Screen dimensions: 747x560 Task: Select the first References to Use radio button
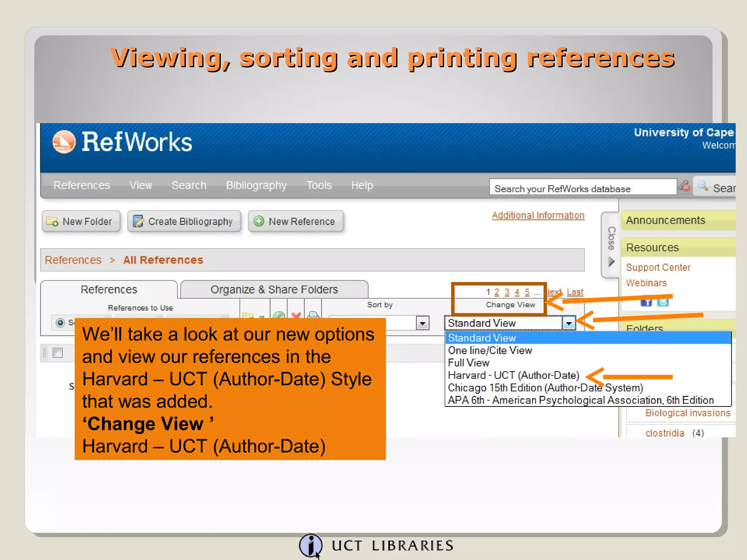coord(60,323)
